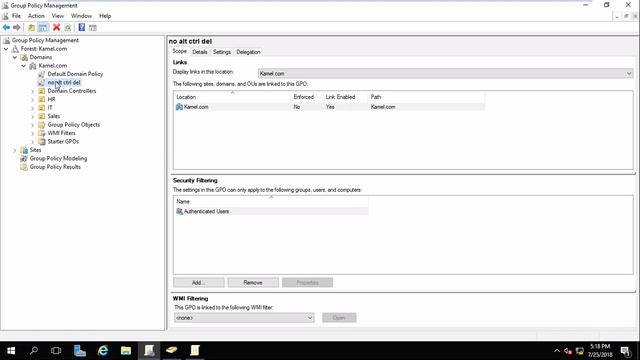Expand the Sites node
This screenshot has height=360, width=640.
15,150
